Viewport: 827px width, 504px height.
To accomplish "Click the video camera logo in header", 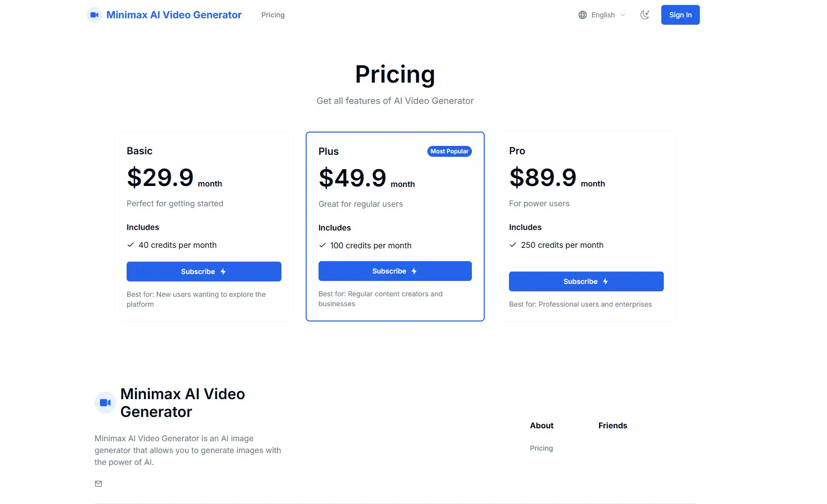I will (94, 15).
